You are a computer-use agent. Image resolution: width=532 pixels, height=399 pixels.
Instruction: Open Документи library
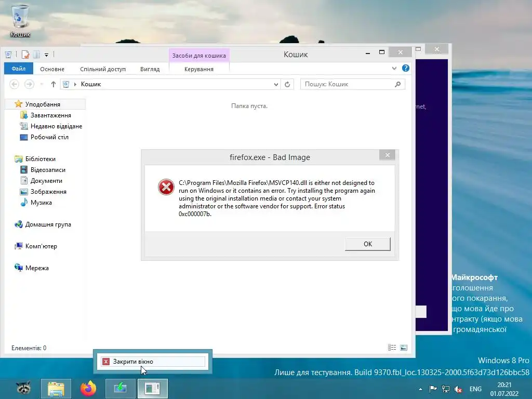coord(46,180)
